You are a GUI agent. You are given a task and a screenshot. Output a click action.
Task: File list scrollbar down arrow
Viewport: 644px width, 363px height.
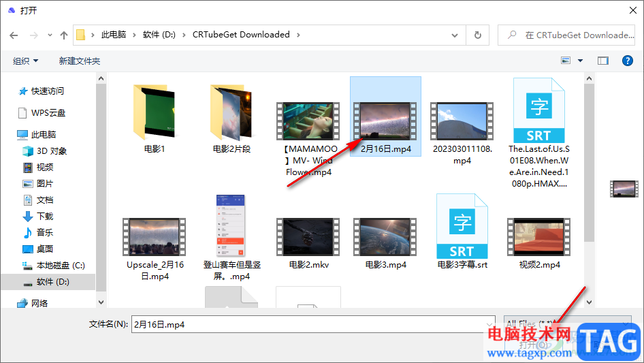(x=589, y=302)
